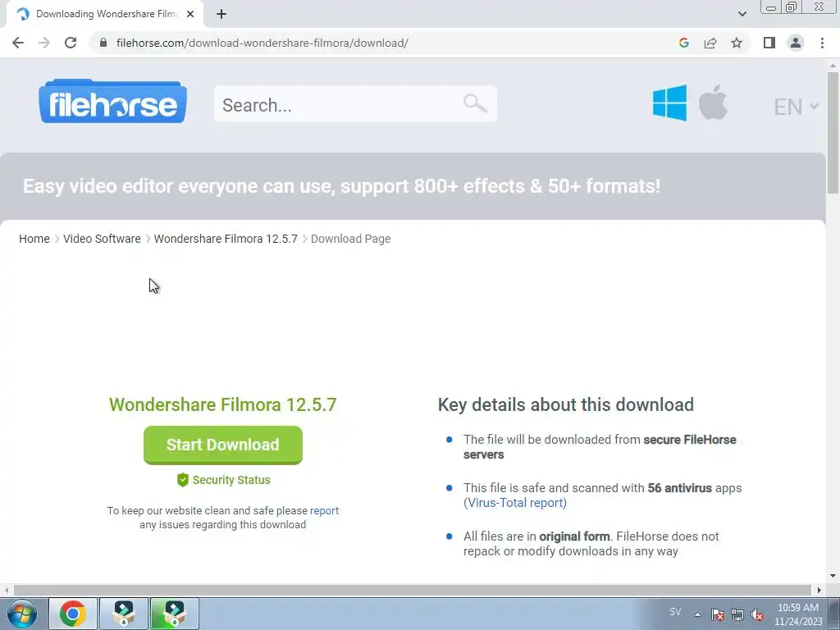Open Chrome's three-dot menu
This screenshot has width=840, height=630.
click(x=822, y=43)
